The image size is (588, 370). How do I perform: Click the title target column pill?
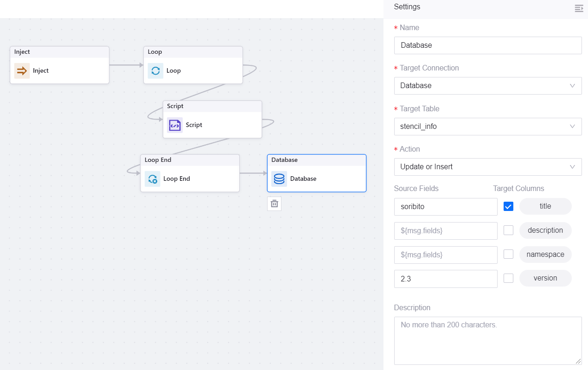[x=545, y=206]
